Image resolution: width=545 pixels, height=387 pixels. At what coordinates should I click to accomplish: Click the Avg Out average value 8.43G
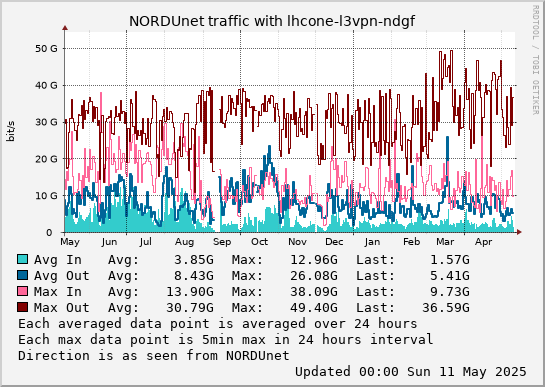point(194,276)
